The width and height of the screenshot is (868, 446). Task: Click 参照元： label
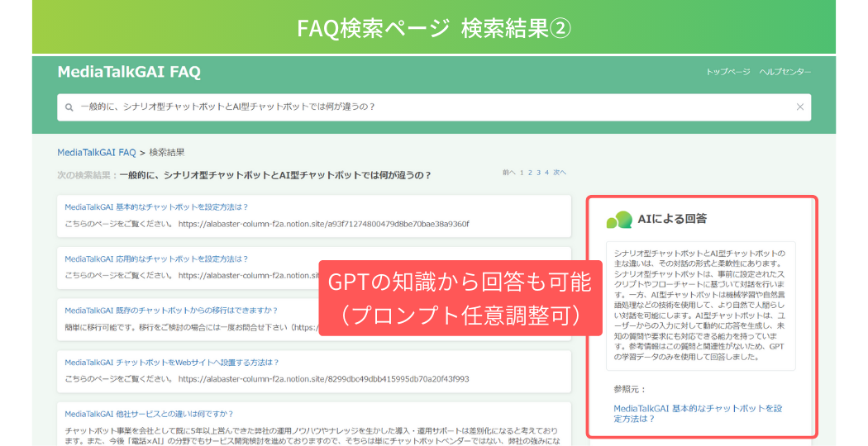pos(630,390)
